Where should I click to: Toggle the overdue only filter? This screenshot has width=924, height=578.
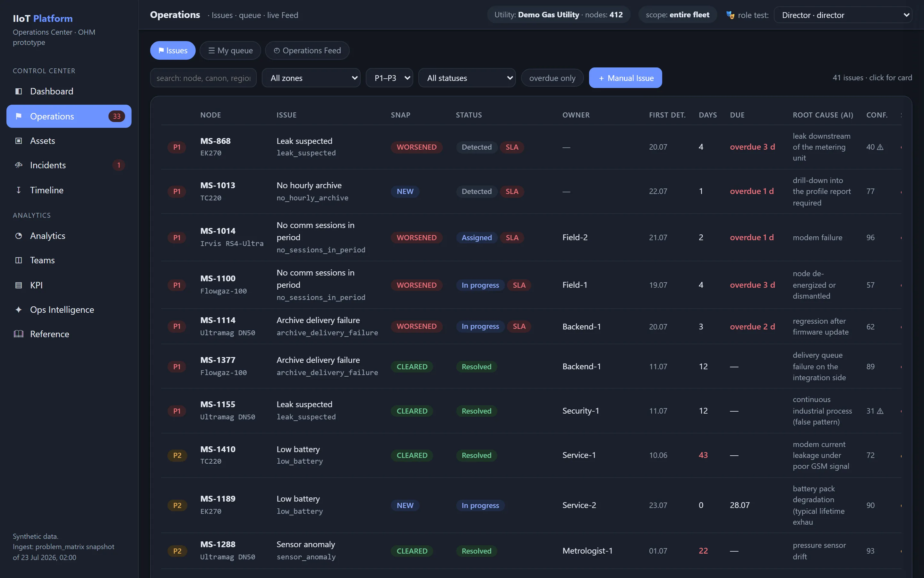click(552, 78)
